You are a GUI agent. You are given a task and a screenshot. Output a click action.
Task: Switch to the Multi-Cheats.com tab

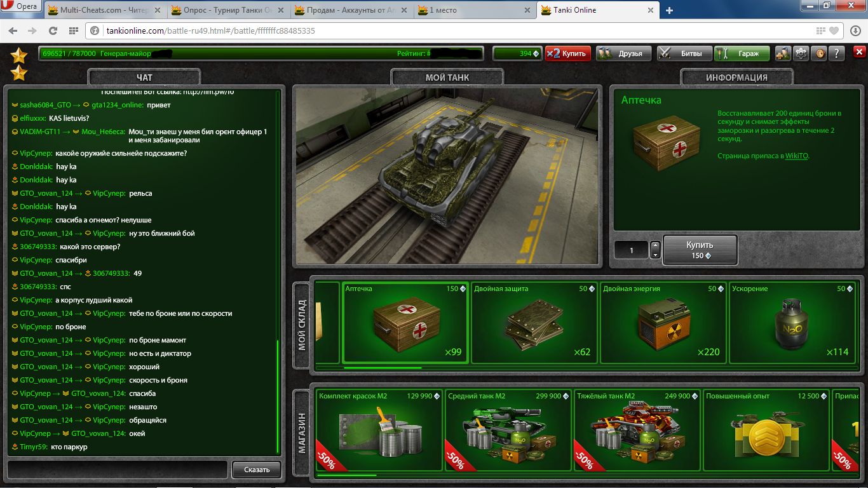point(105,11)
